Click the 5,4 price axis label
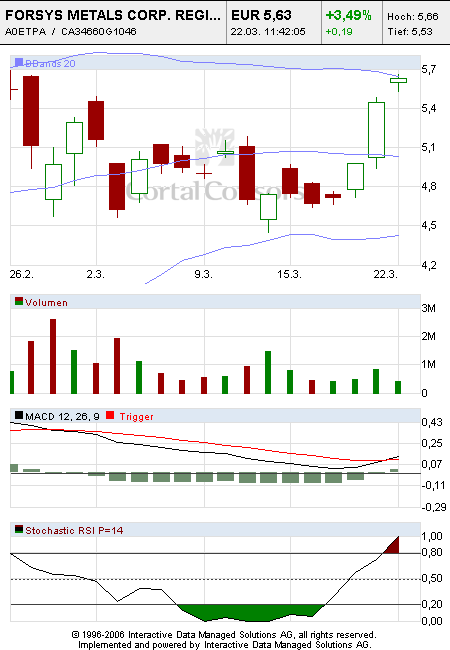Image resolution: width=450 pixels, height=650 pixels. point(429,109)
